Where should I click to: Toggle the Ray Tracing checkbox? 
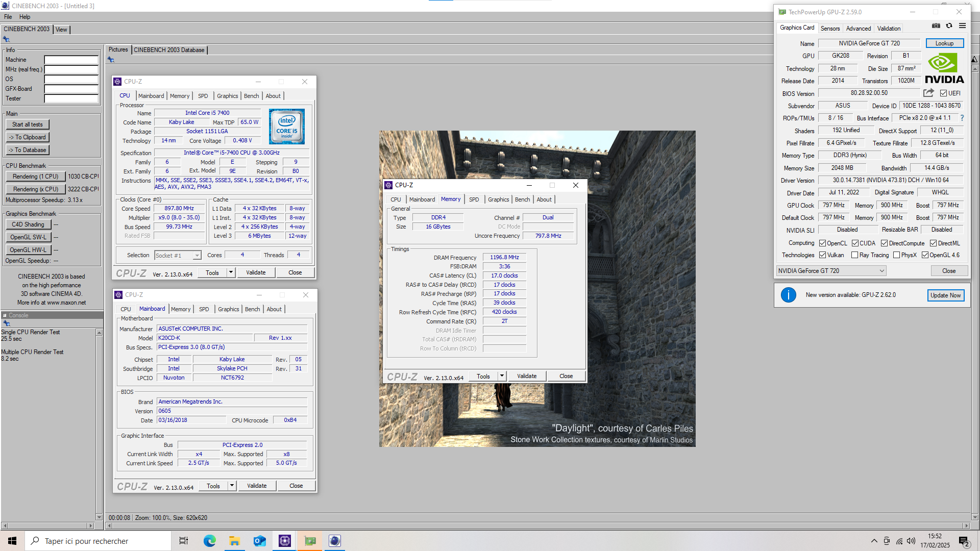tap(854, 255)
